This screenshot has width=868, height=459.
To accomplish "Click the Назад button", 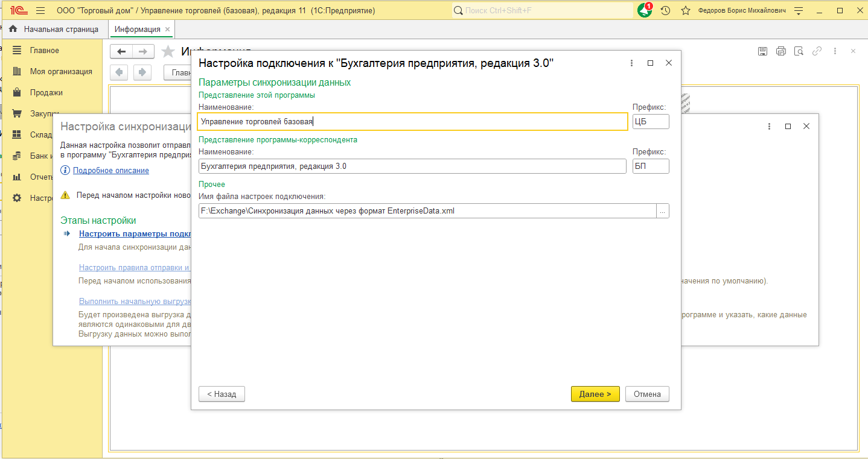I will click(x=222, y=394).
